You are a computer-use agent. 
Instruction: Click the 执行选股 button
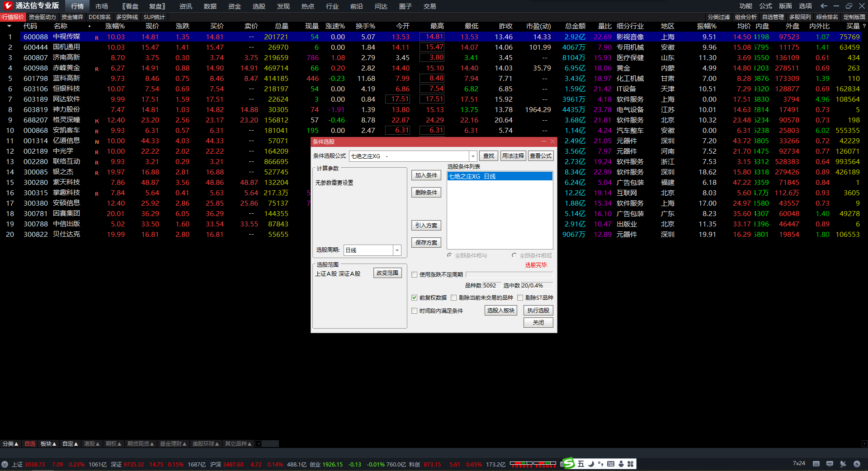click(x=538, y=311)
